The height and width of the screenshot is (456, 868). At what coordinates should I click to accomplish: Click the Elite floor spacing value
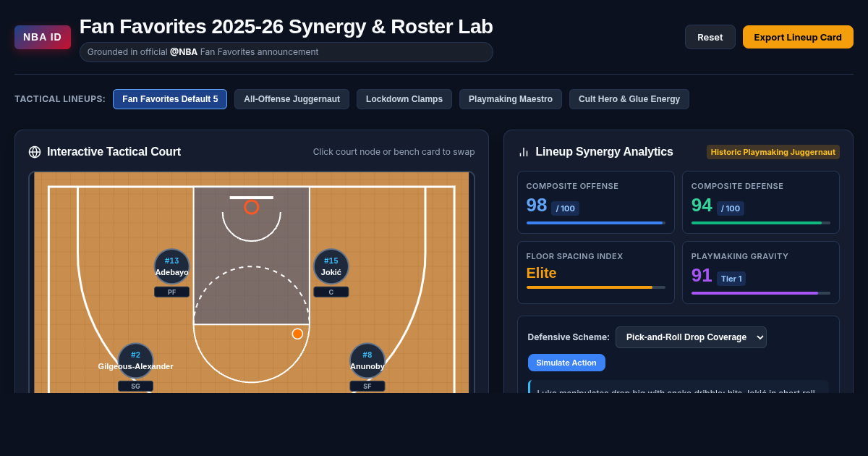(542, 273)
